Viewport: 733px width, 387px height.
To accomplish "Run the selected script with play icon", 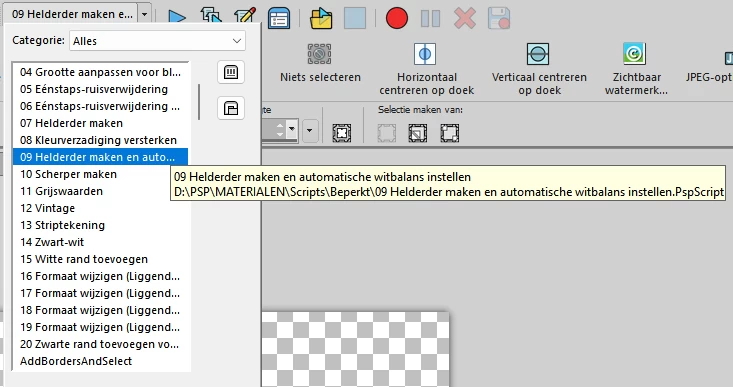I will pyautogui.click(x=177, y=18).
